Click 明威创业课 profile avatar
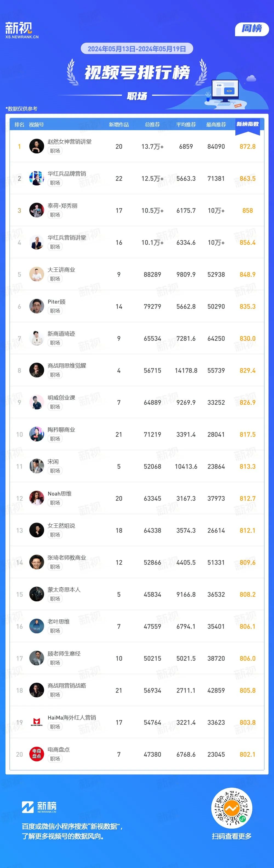Screen dimensions: 274x868 point(36,402)
